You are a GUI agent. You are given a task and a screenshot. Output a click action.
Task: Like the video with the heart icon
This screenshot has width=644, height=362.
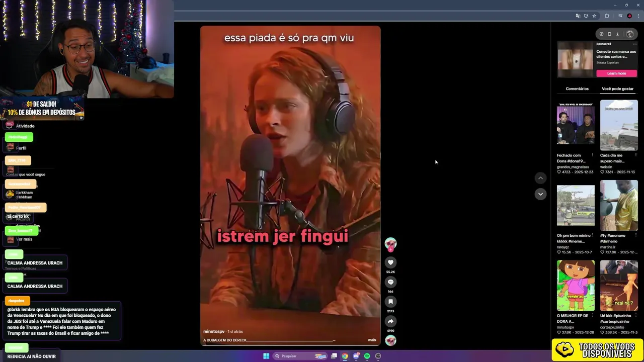coord(390,262)
